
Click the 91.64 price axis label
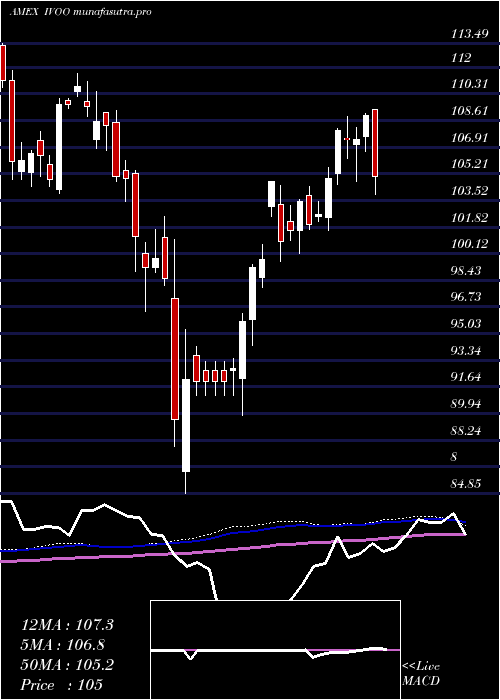click(x=467, y=377)
